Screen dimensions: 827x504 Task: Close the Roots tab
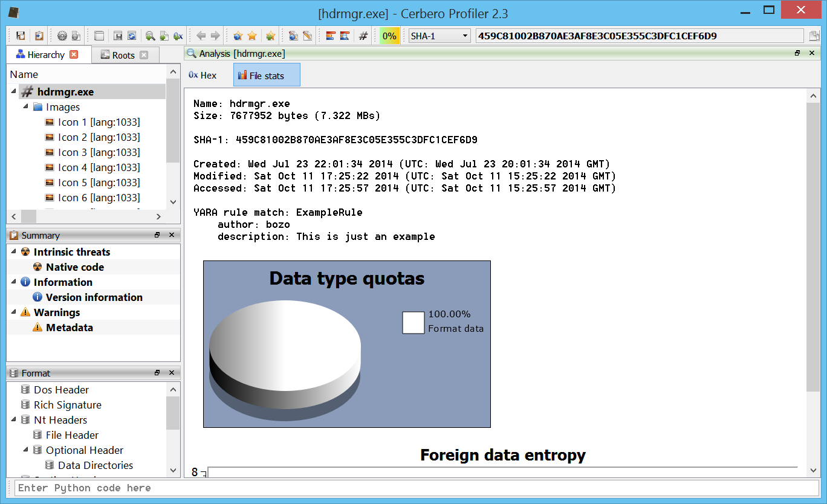click(144, 55)
